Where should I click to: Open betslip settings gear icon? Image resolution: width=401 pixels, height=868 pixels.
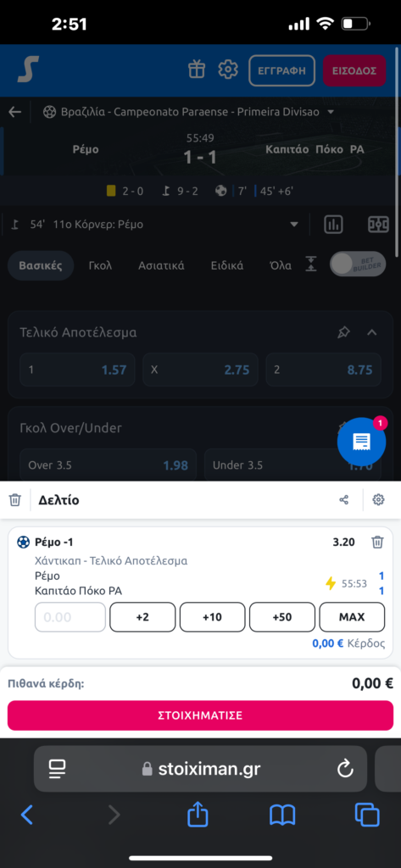[x=378, y=500]
